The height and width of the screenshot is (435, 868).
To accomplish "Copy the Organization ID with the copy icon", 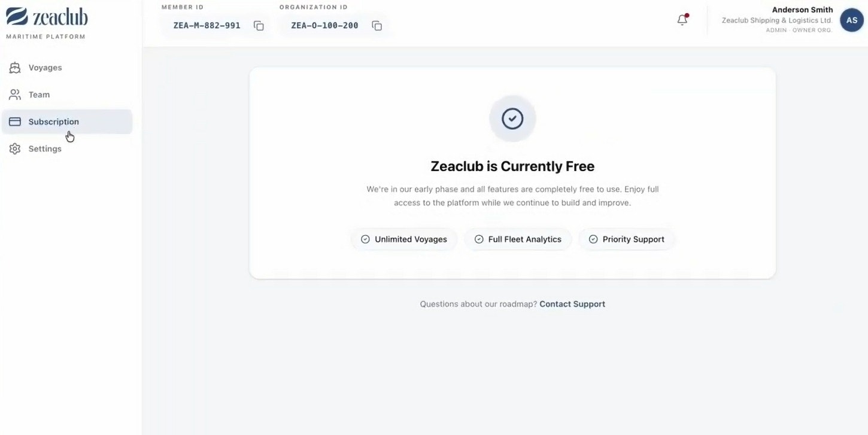I will (x=377, y=26).
